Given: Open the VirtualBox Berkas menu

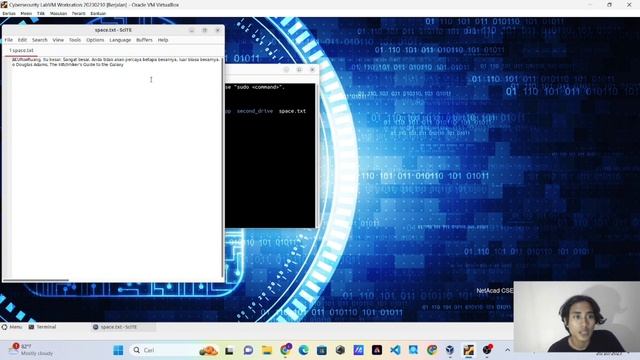Looking at the screenshot, I should click(x=9, y=13).
